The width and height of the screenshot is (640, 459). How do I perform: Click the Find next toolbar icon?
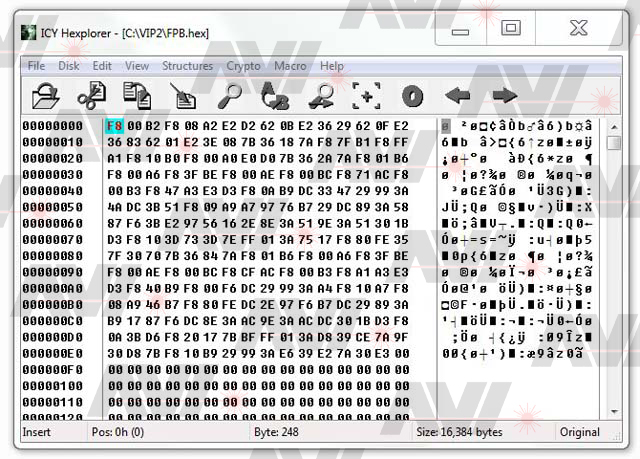pos(321,95)
